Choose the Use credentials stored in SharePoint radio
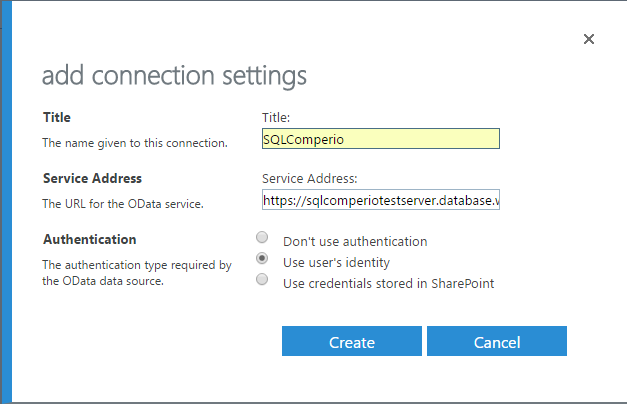 coord(262,279)
